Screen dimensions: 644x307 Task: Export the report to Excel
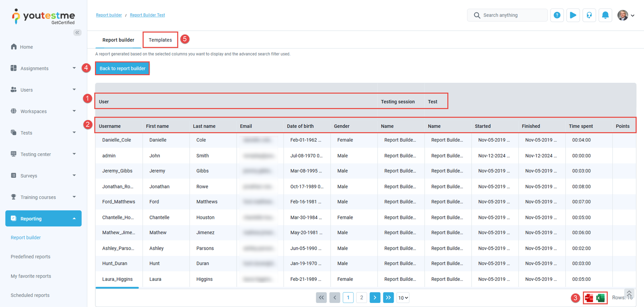tap(601, 298)
